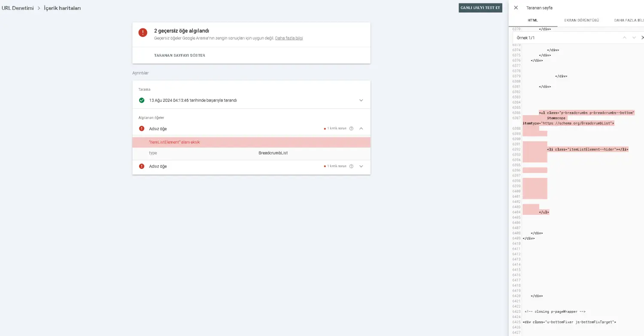Click the BreadcrumbList type value

273,153
